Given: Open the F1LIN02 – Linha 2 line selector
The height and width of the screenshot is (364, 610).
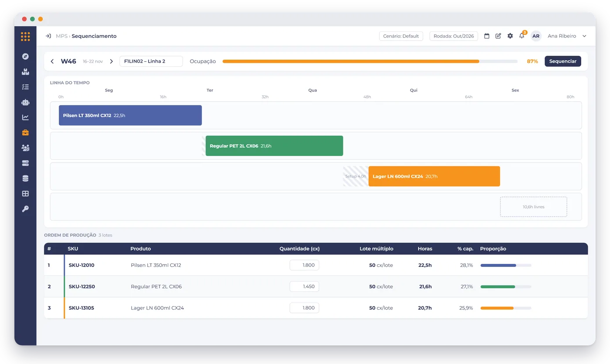Looking at the screenshot, I should 151,61.
